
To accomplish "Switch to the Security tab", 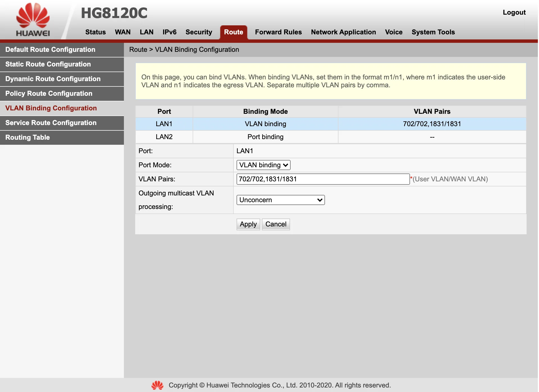I will [199, 32].
